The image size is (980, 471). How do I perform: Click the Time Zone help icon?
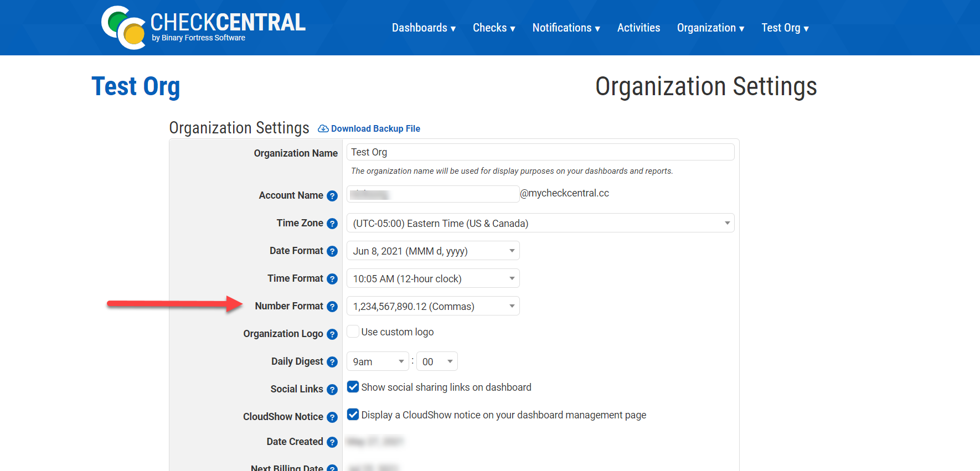coord(332,224)
